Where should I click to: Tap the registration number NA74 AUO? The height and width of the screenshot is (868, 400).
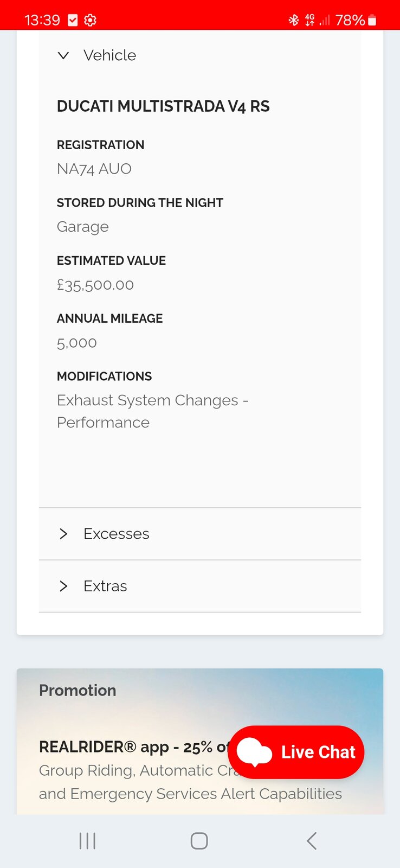[94, 169]
